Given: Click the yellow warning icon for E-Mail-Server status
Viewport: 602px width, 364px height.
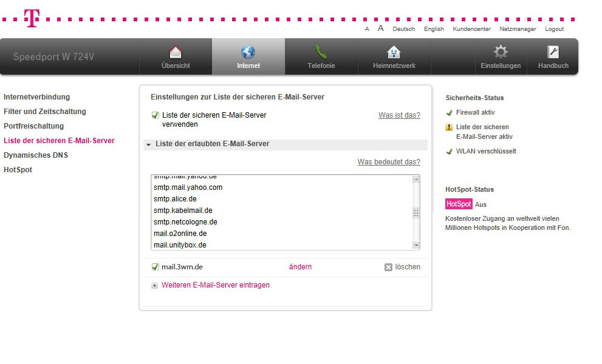Looking at the screenshot, I should (449, 127).
